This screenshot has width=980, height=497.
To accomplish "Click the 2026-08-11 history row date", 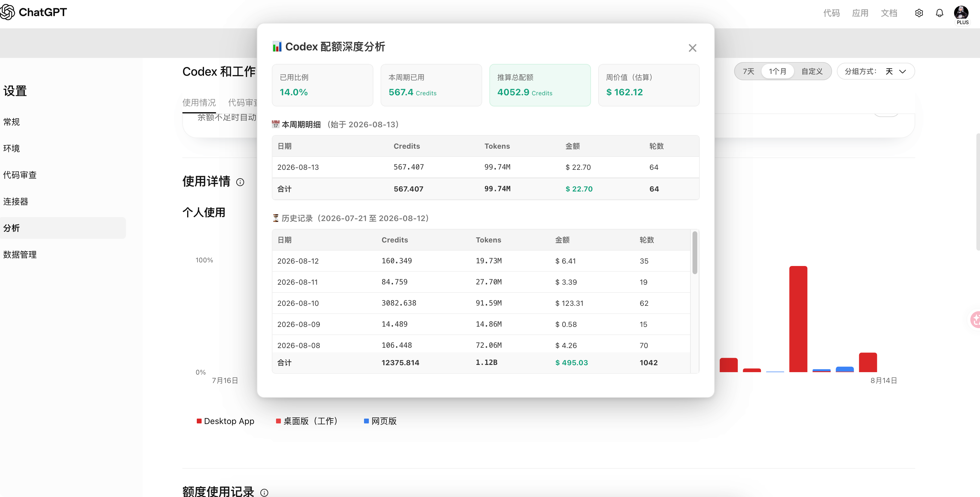I will [297, 282].
